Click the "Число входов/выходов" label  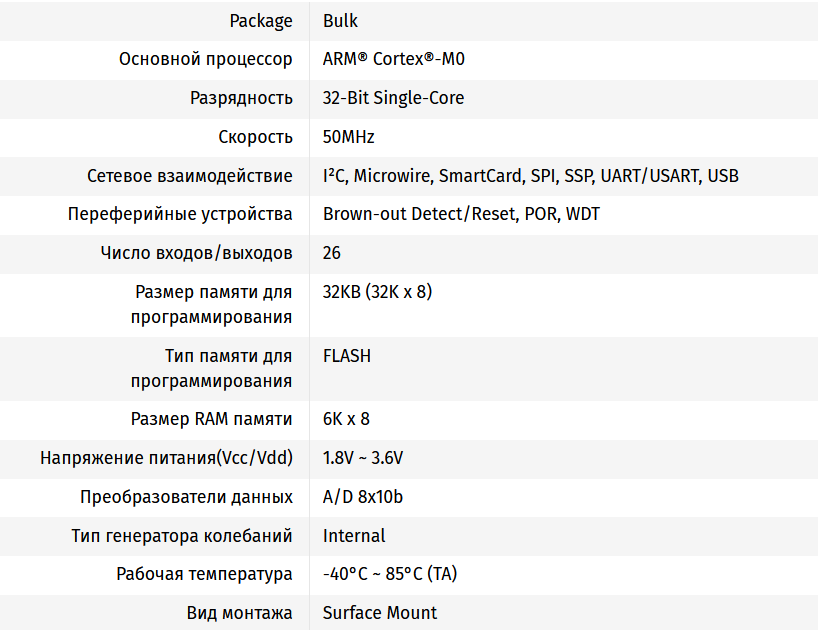coord(197,253)
